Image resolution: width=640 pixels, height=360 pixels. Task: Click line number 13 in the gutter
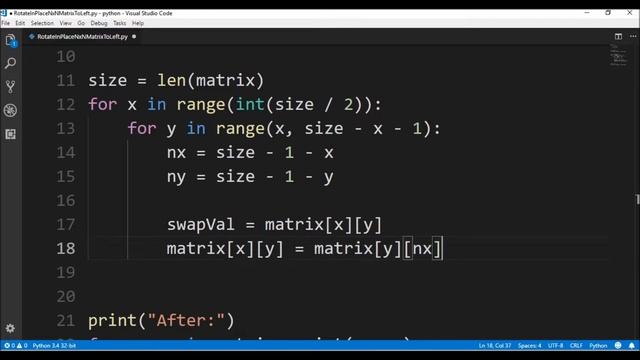point(66,129)
